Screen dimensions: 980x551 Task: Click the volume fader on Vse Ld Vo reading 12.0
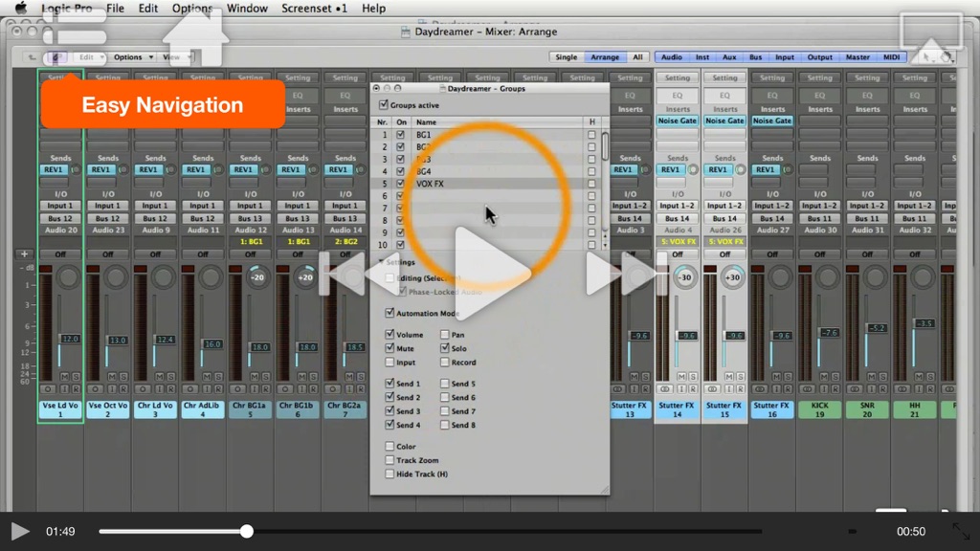pos(69,339)
